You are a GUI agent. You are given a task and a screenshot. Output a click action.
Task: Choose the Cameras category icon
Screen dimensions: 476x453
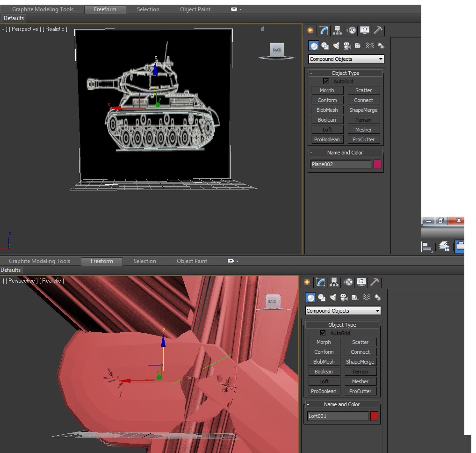[x=347, y=45]
